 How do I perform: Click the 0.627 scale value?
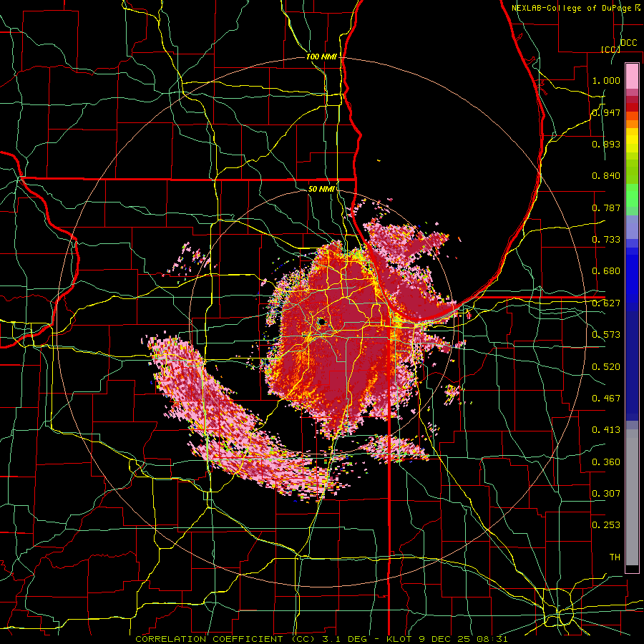point(606,303)
